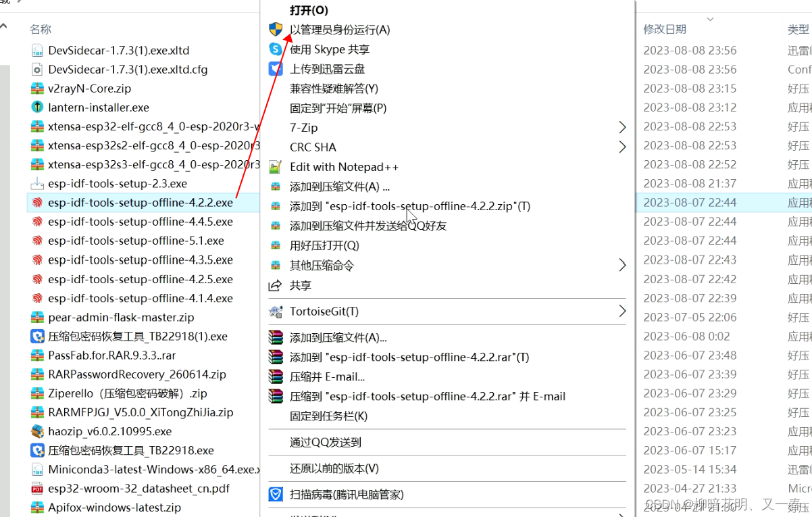The width and height of the screenshot is (812, 517).
Task: Expand the 其他压缩命令 submenu
Action: tap(622, 266)
